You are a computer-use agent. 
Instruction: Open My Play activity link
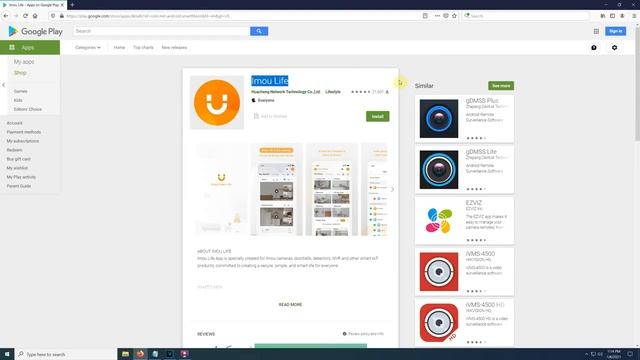click(21, 177)
